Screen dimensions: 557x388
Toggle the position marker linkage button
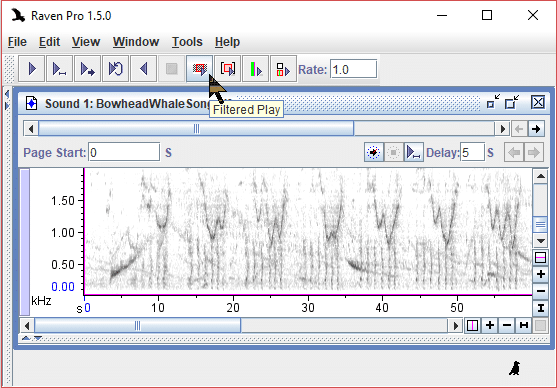coord(472,325)
